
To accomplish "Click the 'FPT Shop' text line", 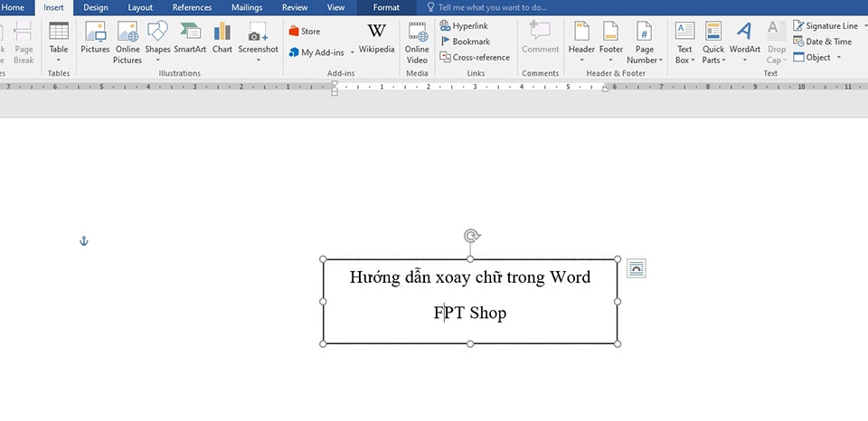I will pos(470,313).
